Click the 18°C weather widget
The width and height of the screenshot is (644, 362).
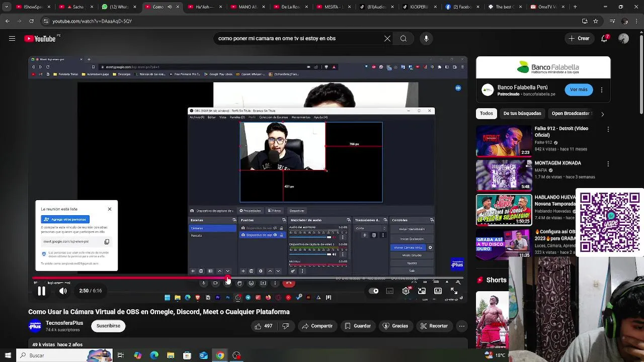(x=495, y=355)
